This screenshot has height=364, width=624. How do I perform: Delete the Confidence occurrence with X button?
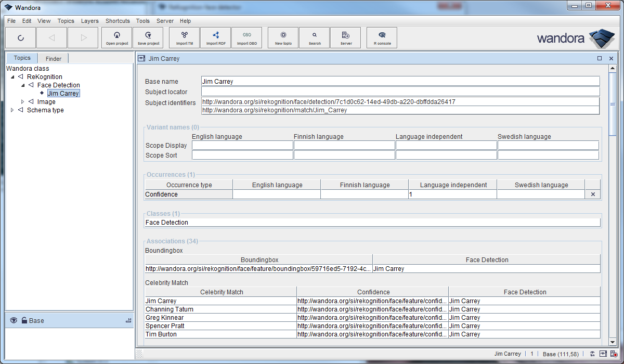point(593,194)
